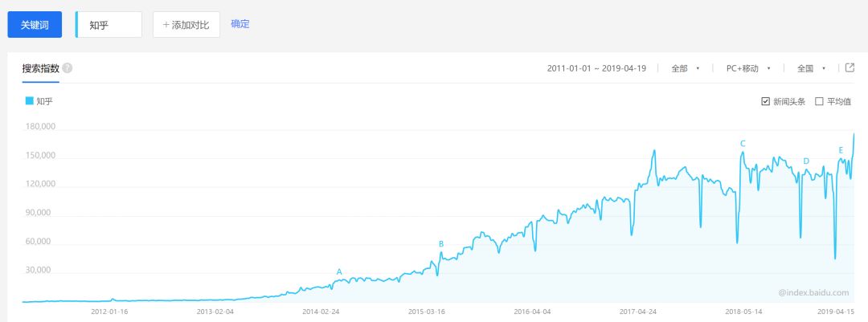Select the 搜索指数 tab
Image resolution: width=868 pixels, height=322 pixels.
click(41, 68)
